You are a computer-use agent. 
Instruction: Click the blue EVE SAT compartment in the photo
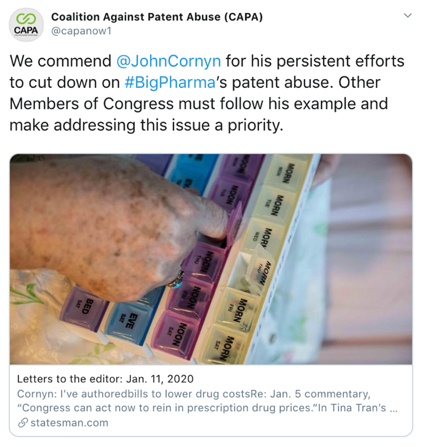[x=128, y=322]
